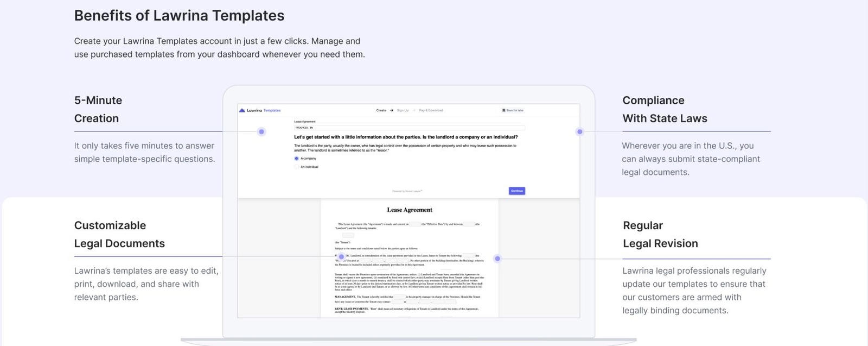Viewport: 868px width, 346px height.
Task: Click the landlord company-or-individual question heading
Action: (406, 137)
